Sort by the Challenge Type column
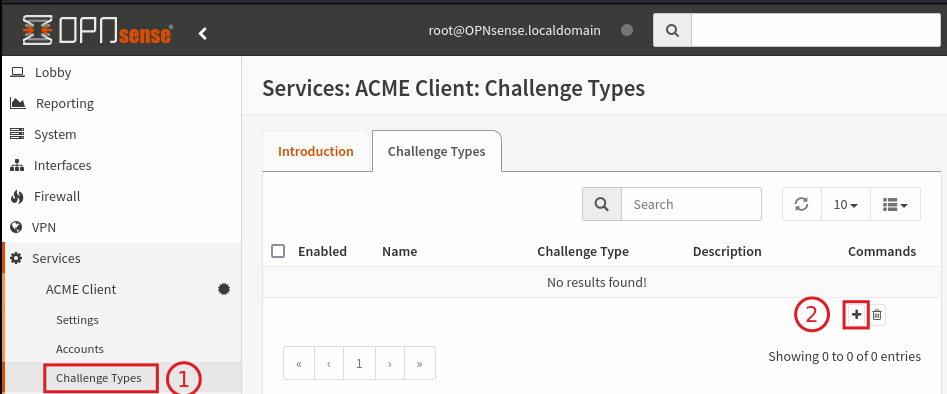947x394 pixels. tap(583, 251)
